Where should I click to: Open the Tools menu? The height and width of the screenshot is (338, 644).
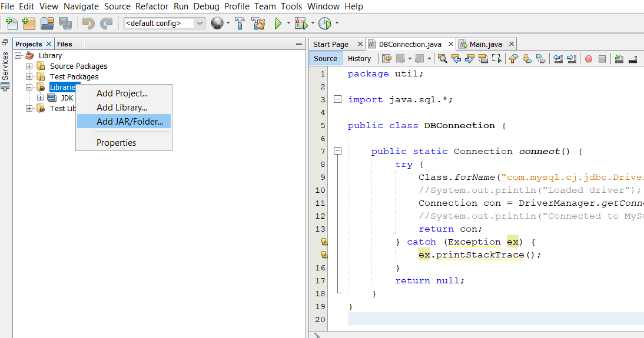[x=291, y=6]
